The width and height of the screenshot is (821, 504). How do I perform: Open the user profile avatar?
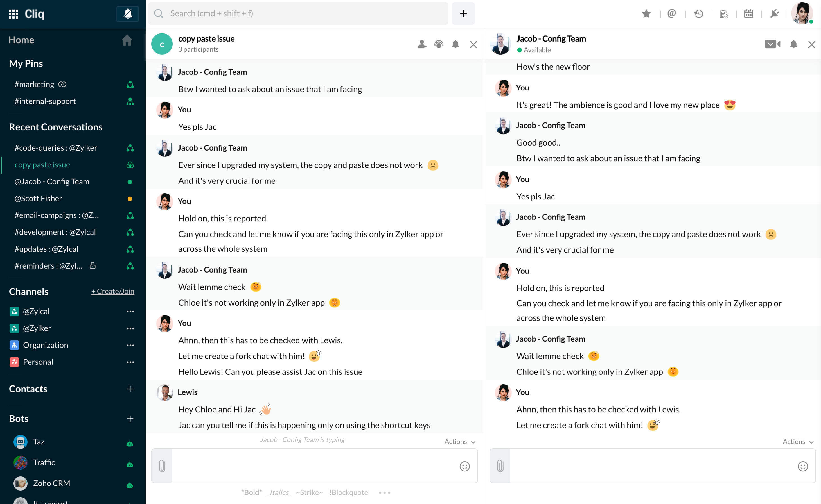tap(802, 13)
